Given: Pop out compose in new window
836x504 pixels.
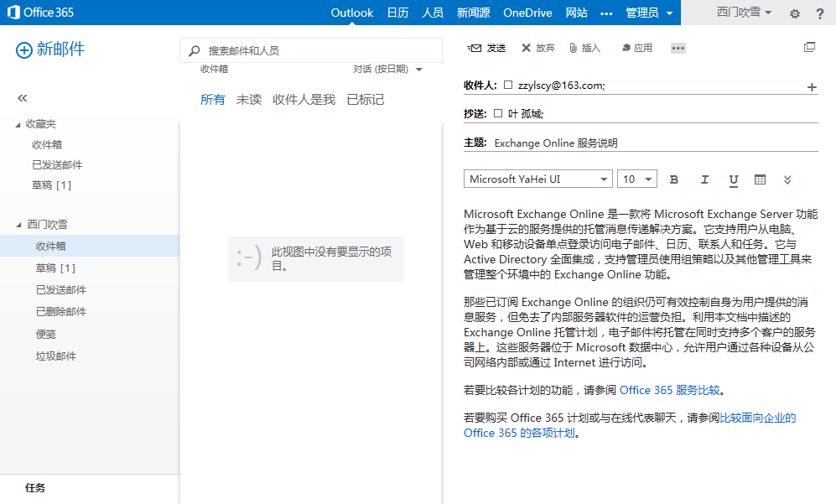Looking at the screenshot, I should 809,48.
